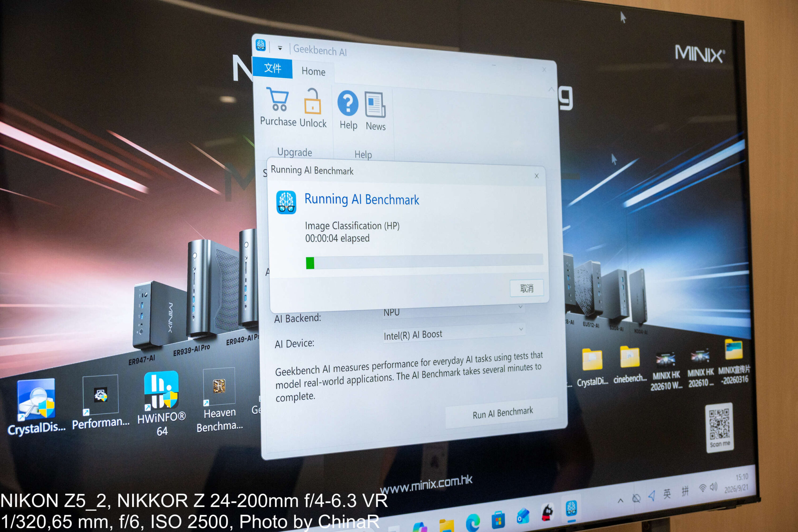Click the Geekbench AI taskbar icon

(571, 508)
